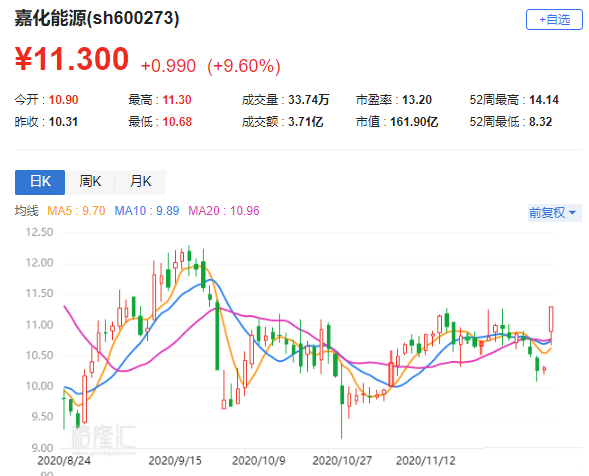Click the MA20 : 10.96 indicator label
Screen dimensions: 589x476
[224, 211]
